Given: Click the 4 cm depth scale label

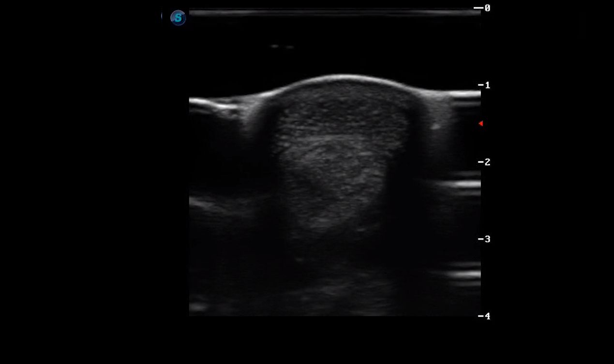Looking at the screenshot, I should [487, 316].
